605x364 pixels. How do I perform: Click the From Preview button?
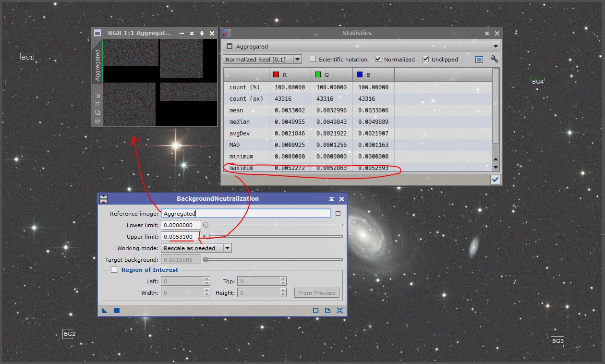(316, 292)
